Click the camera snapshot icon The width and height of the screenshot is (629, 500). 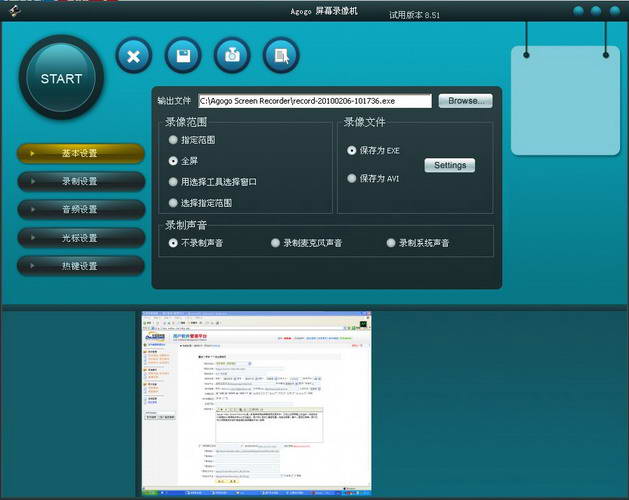click(232, 56)
